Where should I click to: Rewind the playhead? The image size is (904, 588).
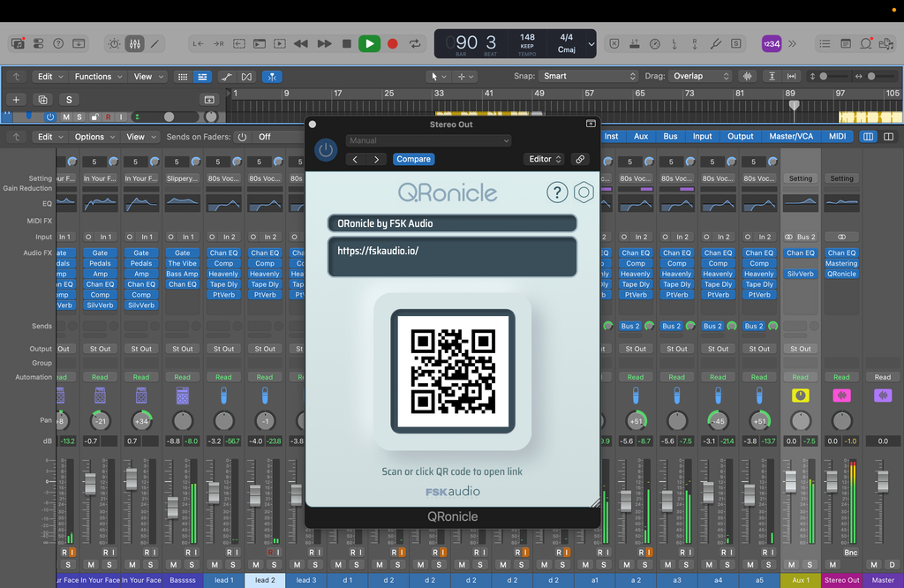(300, 44)
